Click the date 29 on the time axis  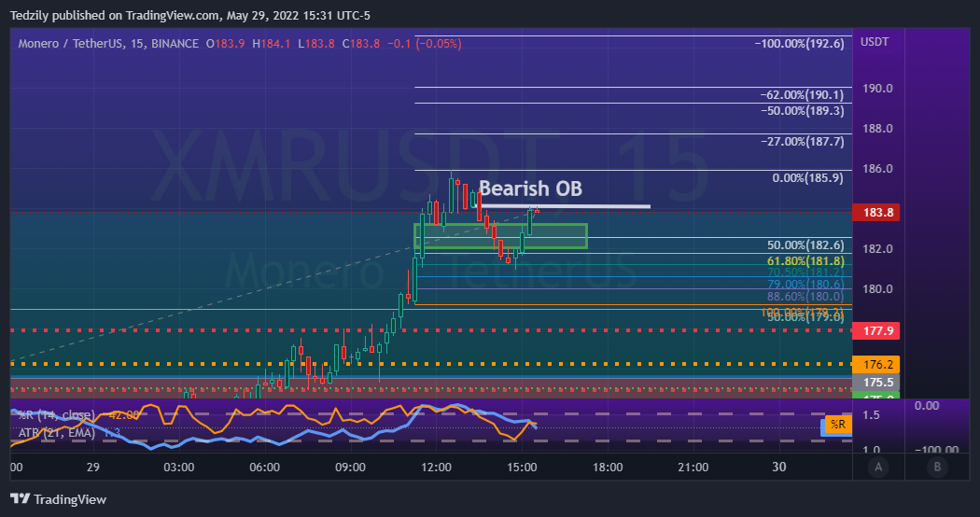pos(93,467)
